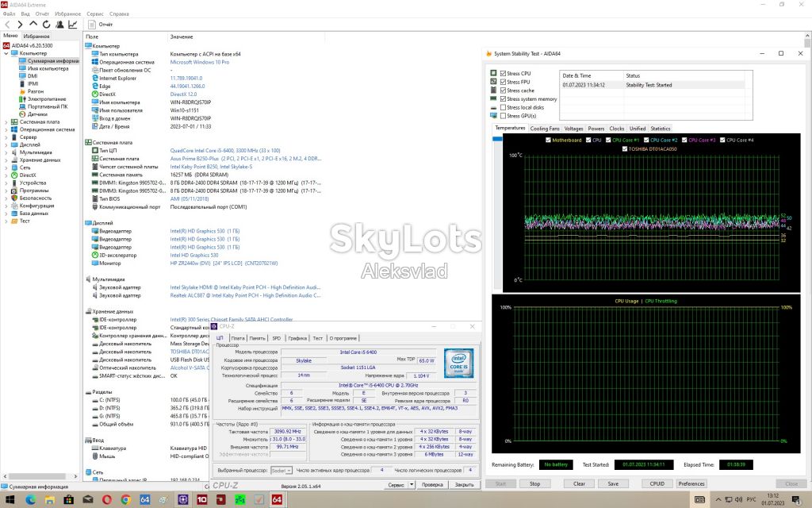Open the graph chart icon in AIDA64 toolbar
812x508 pixels.
[x=72, y=25]
